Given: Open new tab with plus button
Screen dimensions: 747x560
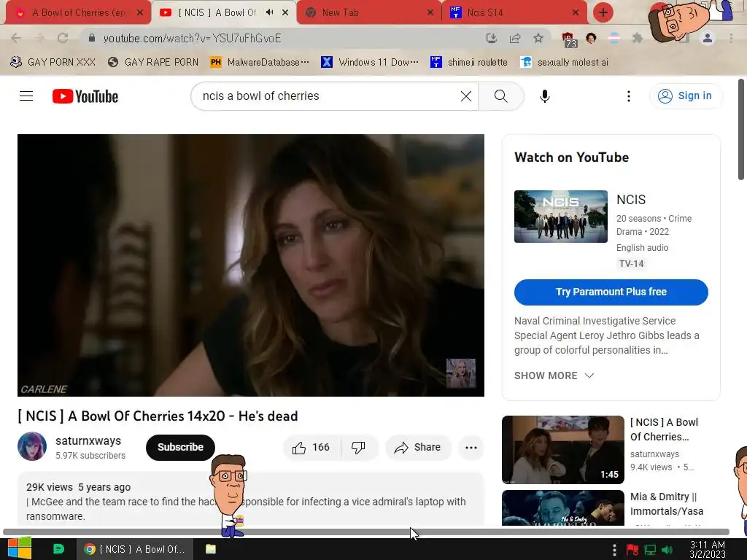Looking at the screenshot, I should point(603,12).
